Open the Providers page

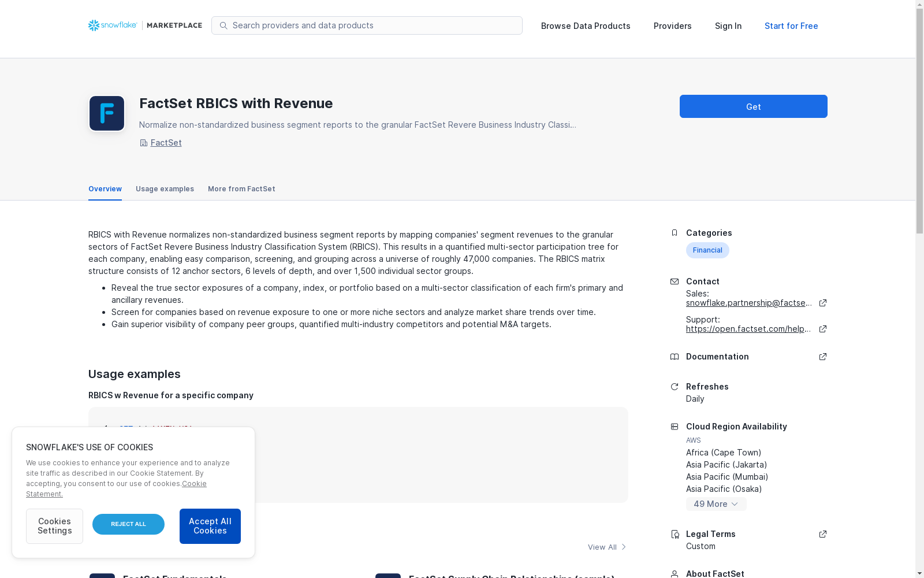pyautogui.click(x=673, y=26)
